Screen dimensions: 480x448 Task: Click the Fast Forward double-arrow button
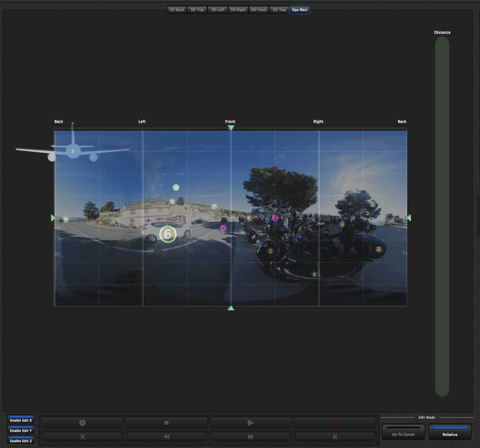[x=250, y=437]
